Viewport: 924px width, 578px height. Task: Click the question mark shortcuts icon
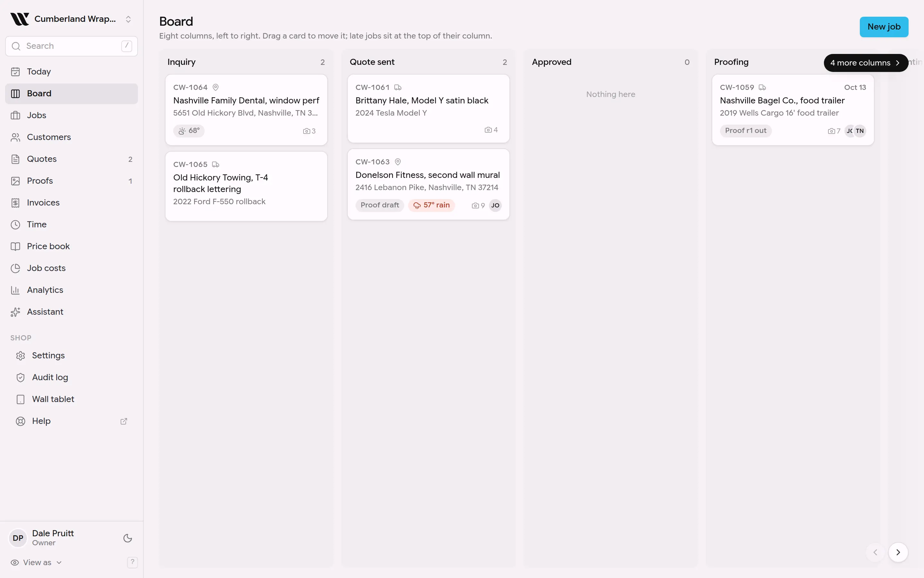point(132,562)
